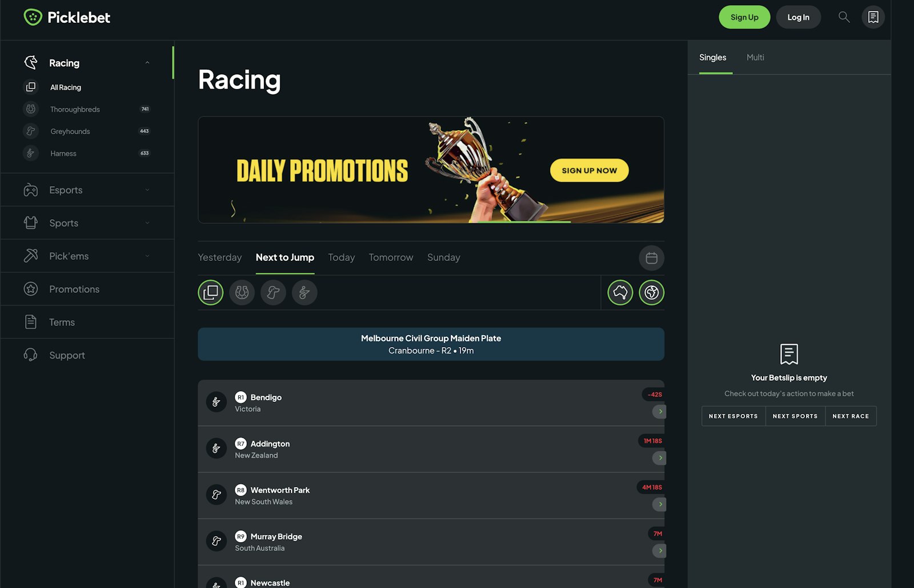914x588 pixels.
Task: Switch to the Multi betslip tab
Action: pos(755,57)
